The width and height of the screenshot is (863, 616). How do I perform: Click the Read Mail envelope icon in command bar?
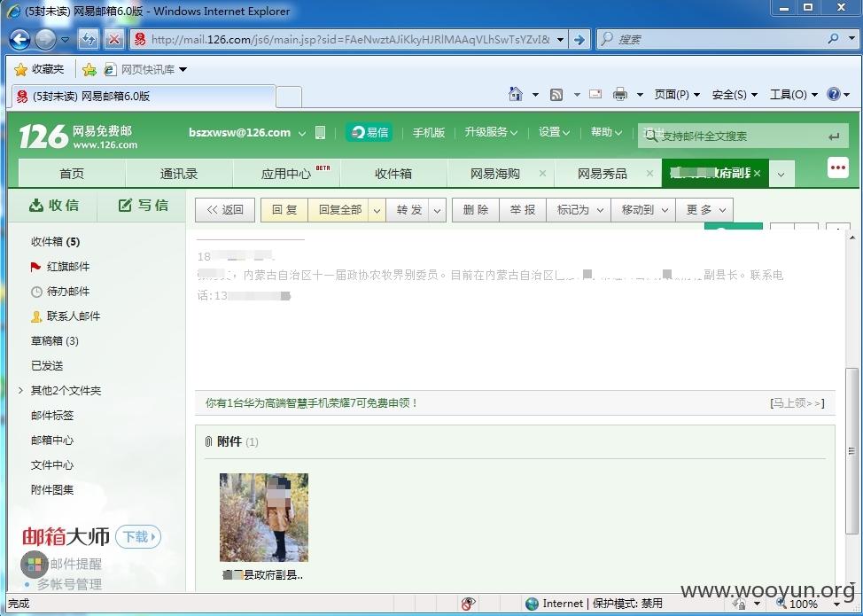coord(595,94)
